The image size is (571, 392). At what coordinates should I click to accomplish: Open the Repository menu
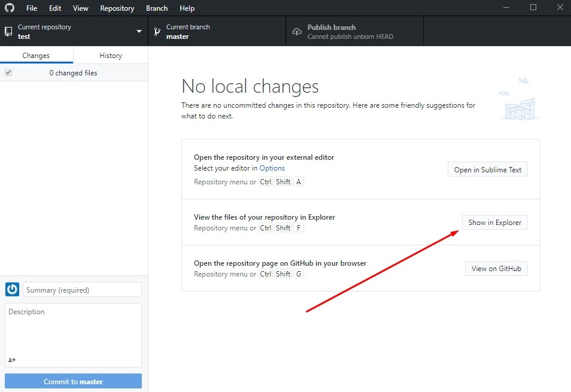click(x=117, y=8)
